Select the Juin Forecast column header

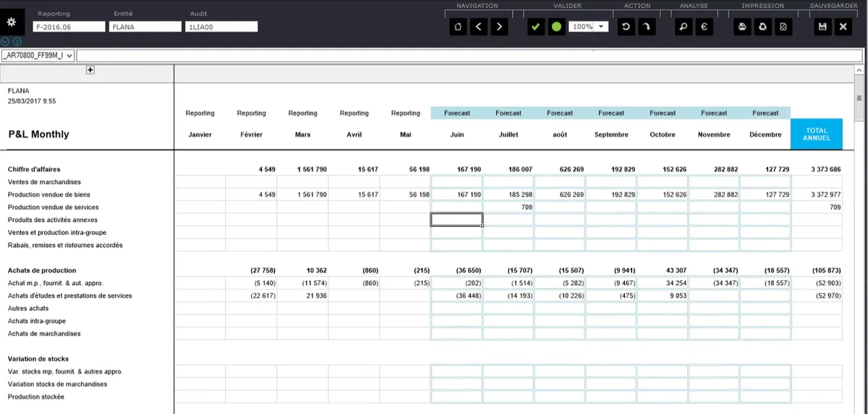[x=457, y=134]
